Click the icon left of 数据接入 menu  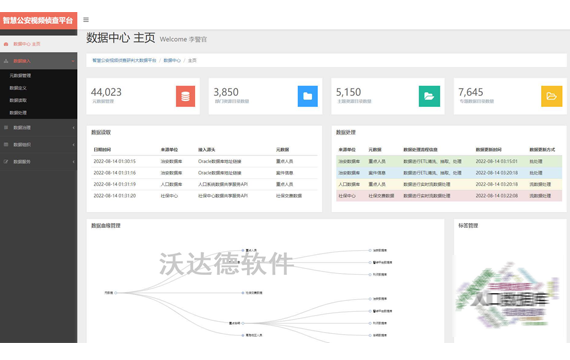point(6,61)
